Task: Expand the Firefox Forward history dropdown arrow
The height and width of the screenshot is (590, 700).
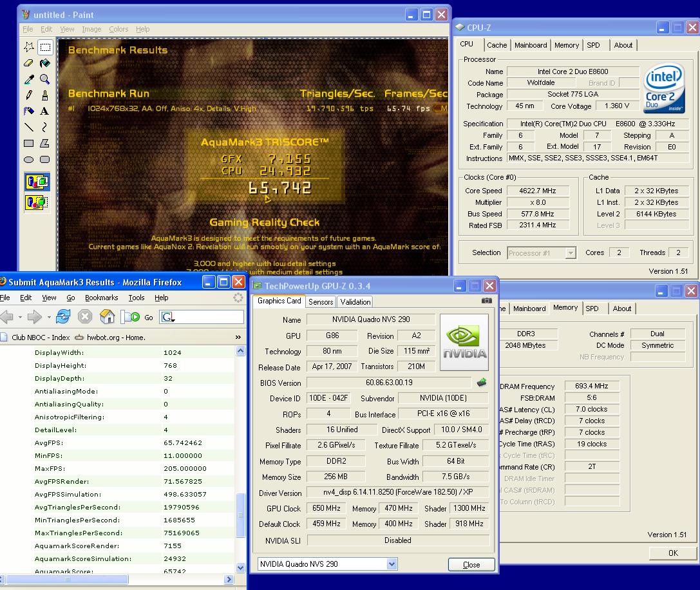Action: 49,318
